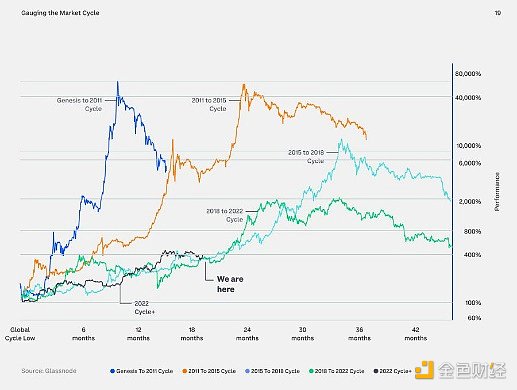Select the "2015 to 2018 Cycle" chart label

coord(306,157)
